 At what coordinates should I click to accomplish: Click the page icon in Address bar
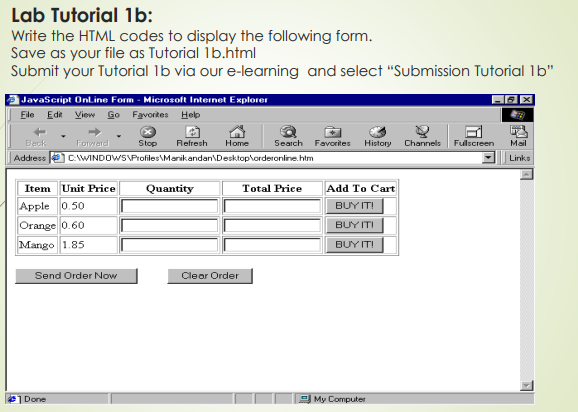tap(57, 158)
